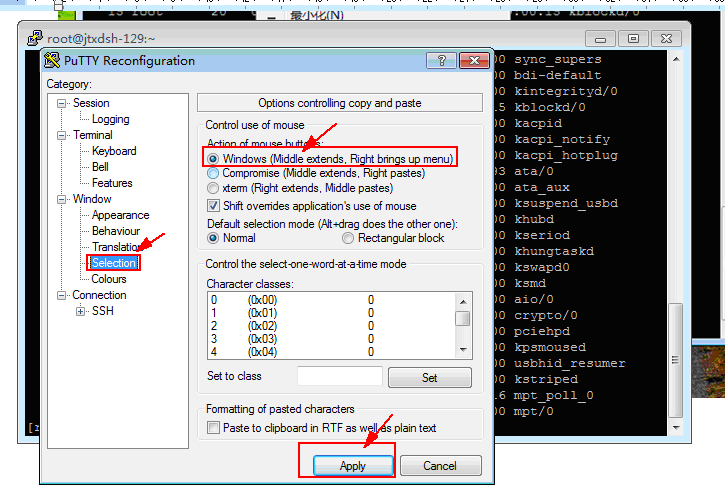725x496 pixels.
Task: Toggle Shift overrides application's use of mouse
Action: (x=213, y=206)
